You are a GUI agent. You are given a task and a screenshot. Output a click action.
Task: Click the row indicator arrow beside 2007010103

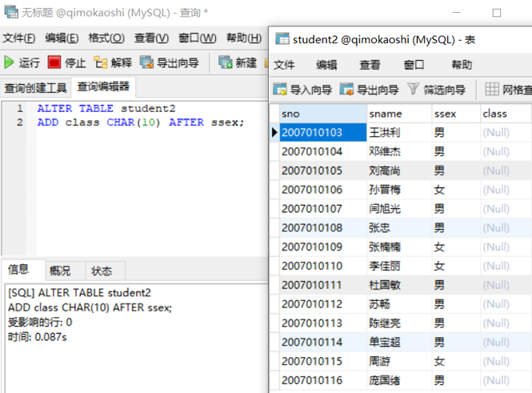(x=274, y=132)
